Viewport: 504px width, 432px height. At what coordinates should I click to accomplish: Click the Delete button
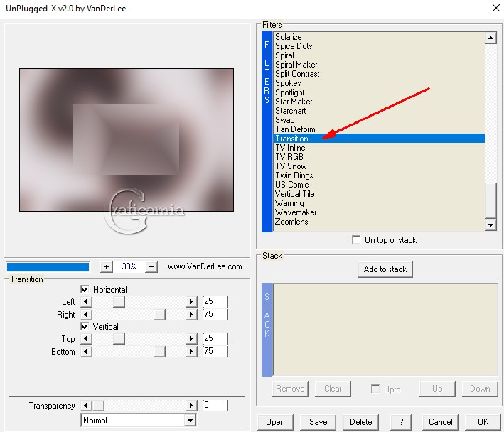pos(360,422)
